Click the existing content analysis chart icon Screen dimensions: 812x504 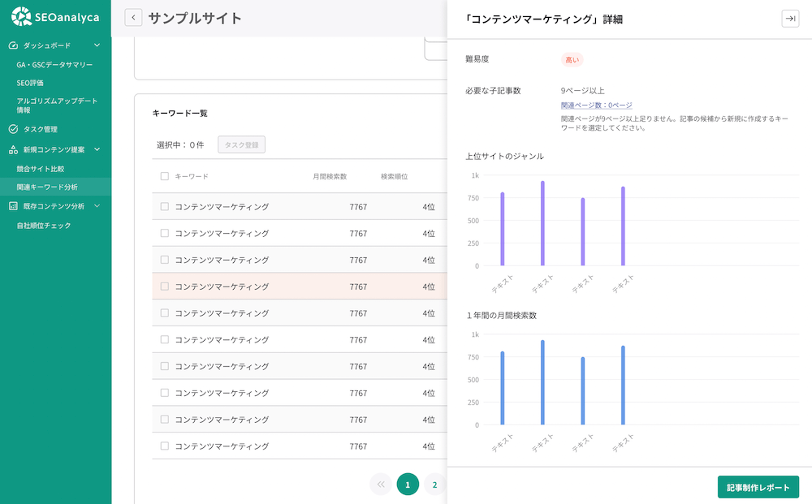[13, 206]
